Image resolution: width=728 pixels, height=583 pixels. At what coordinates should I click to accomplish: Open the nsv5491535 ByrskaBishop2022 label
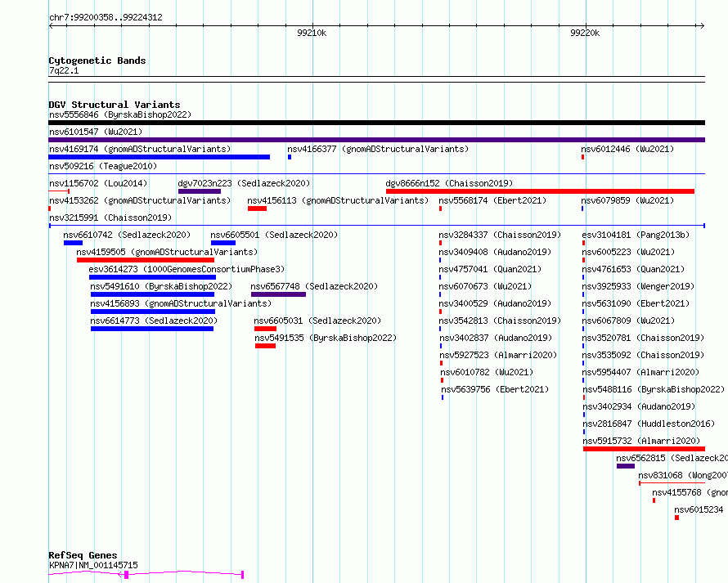(326, 338)
